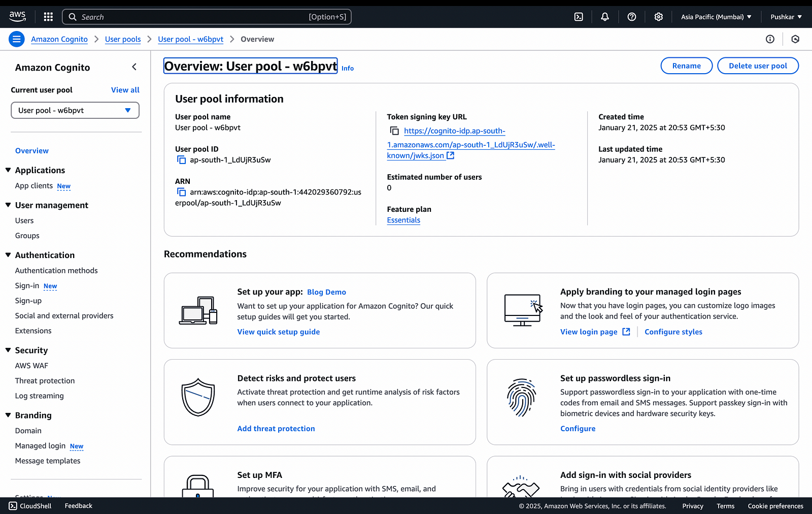This screenshot has height=514, width=812.
Task: Toggle the hamburger navigation menu
Action: [x=17, y=39]
